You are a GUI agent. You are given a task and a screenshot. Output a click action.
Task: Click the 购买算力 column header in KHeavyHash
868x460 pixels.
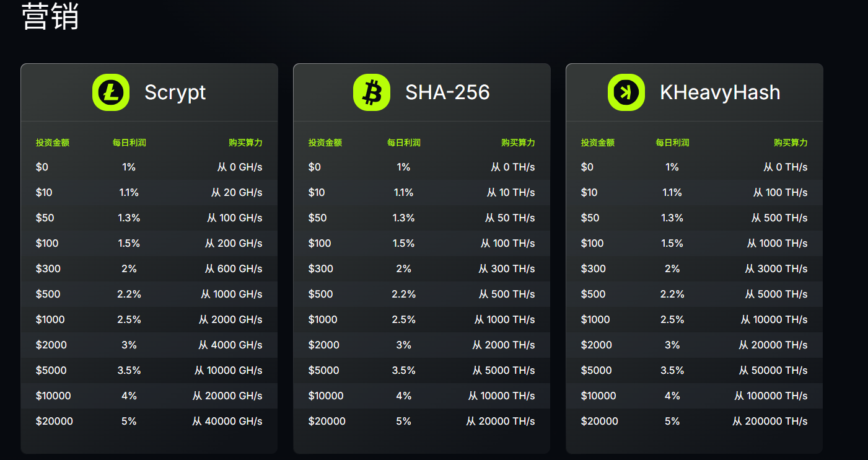pyautogui.click(x=791, y=143)
